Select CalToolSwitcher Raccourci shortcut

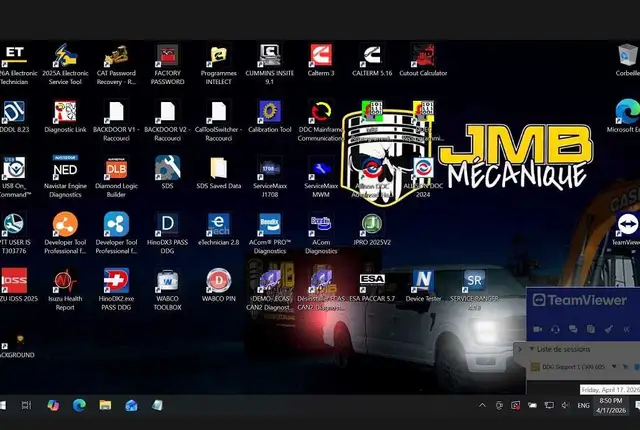(219, 121)
